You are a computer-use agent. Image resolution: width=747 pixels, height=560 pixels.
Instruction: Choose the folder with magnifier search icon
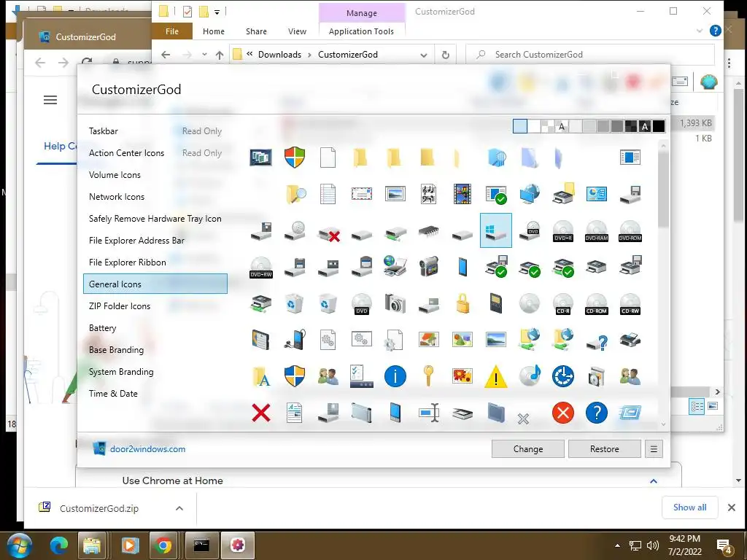(x=295, y=194)
